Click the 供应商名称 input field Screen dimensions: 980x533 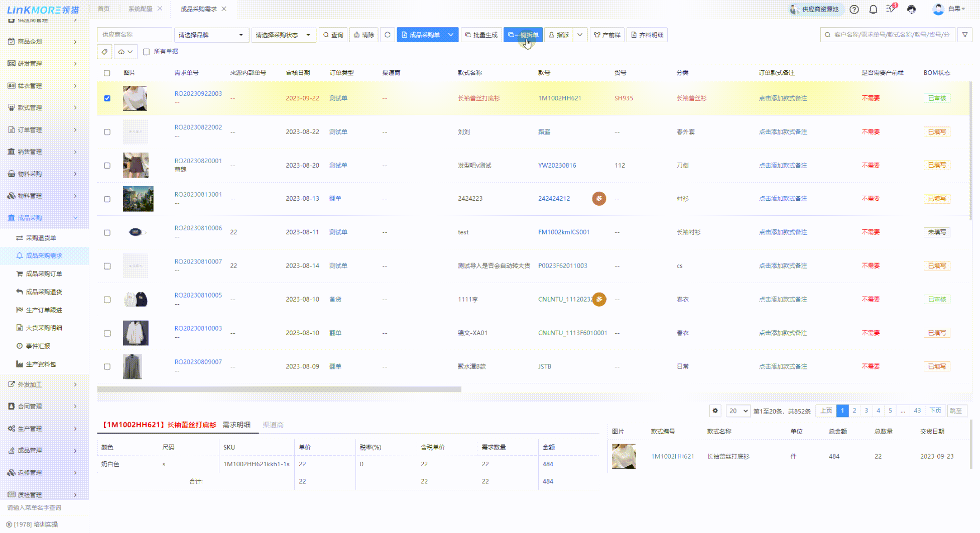point(134,35)
